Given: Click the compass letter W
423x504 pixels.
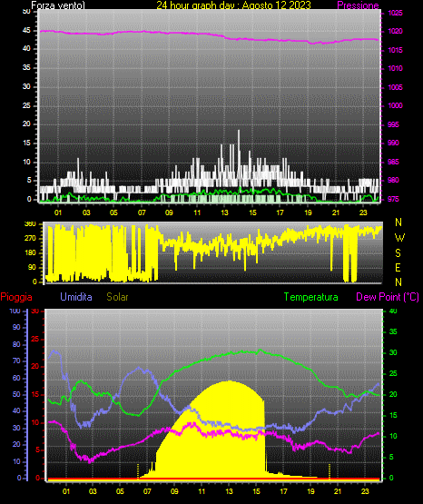Looking at the screenshot, I should [399, 238].
